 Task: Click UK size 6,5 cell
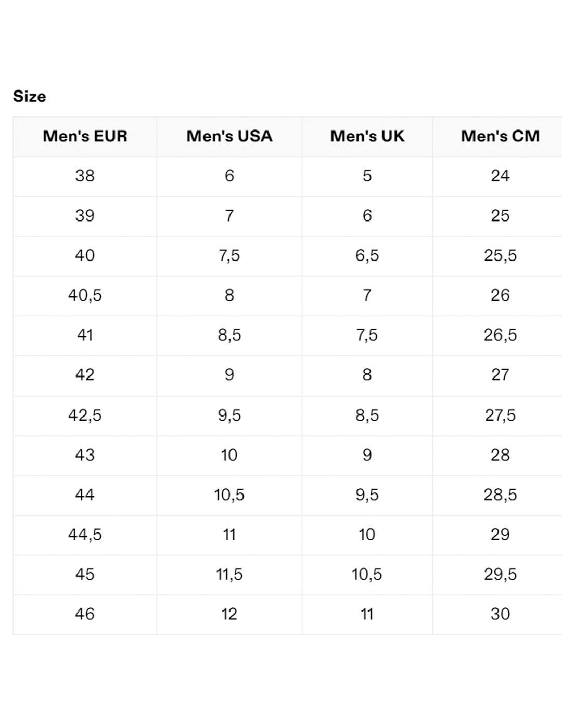tap(367, 255)
